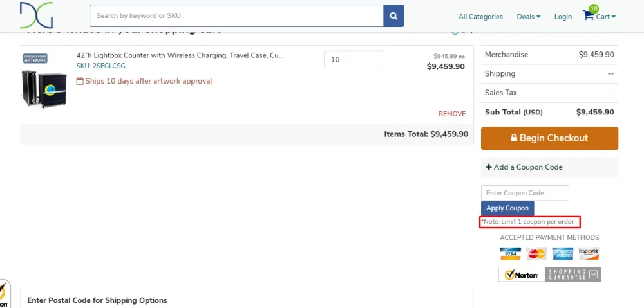Expand the Cart dropdown arrow

pos(614,17)
